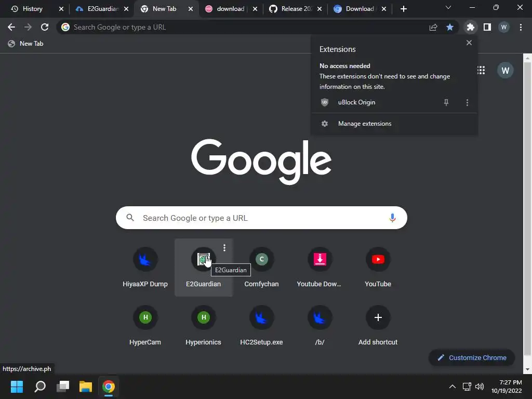
Task: Toggle the Extensions puzzle icon
Action: tap(471, 27)
